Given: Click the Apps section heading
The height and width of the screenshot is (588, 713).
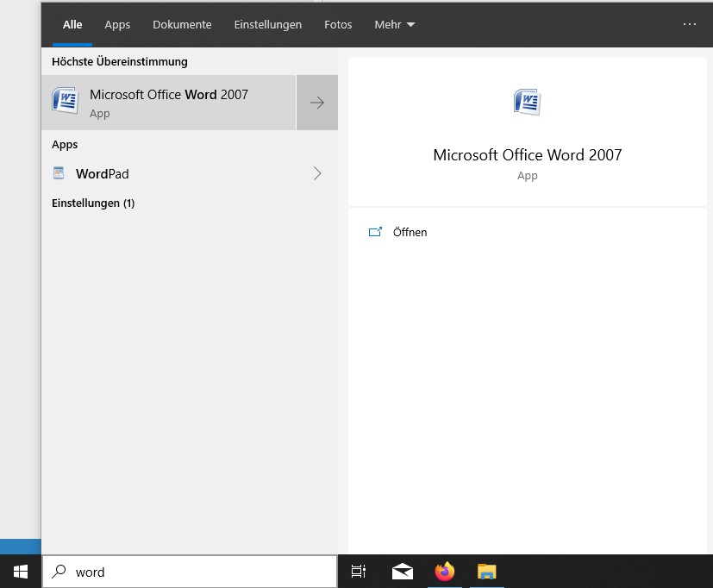Looking at the screenshot, I should click(x=65, y=145).
